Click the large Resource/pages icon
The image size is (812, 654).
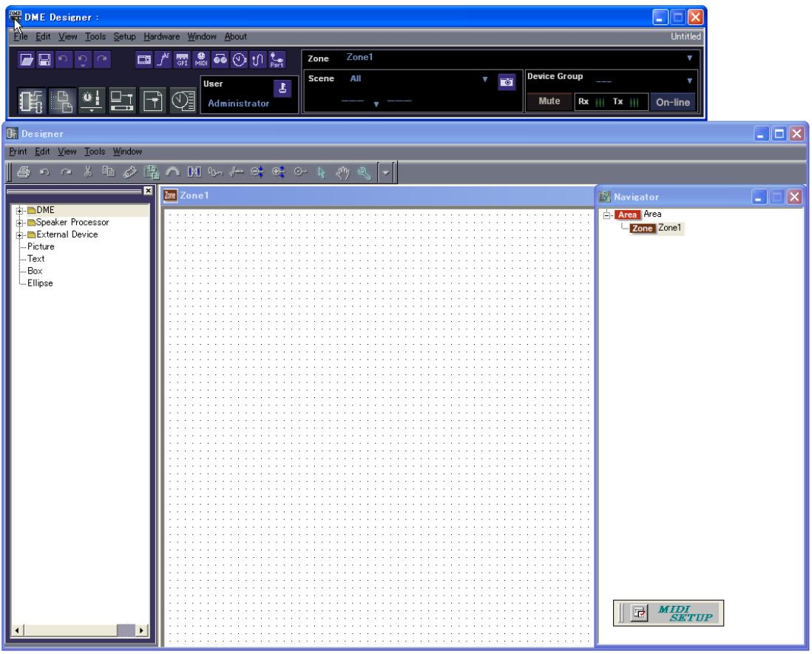click(x=63, y=101)
